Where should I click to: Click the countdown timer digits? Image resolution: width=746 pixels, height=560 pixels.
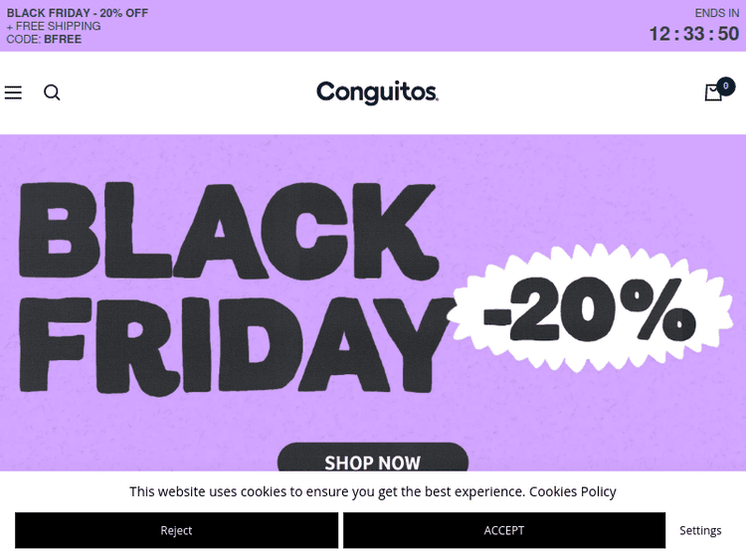point(693,34)
